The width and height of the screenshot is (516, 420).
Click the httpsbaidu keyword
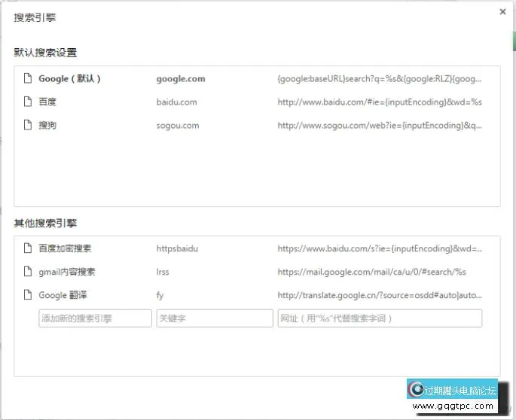pos(177,248)
